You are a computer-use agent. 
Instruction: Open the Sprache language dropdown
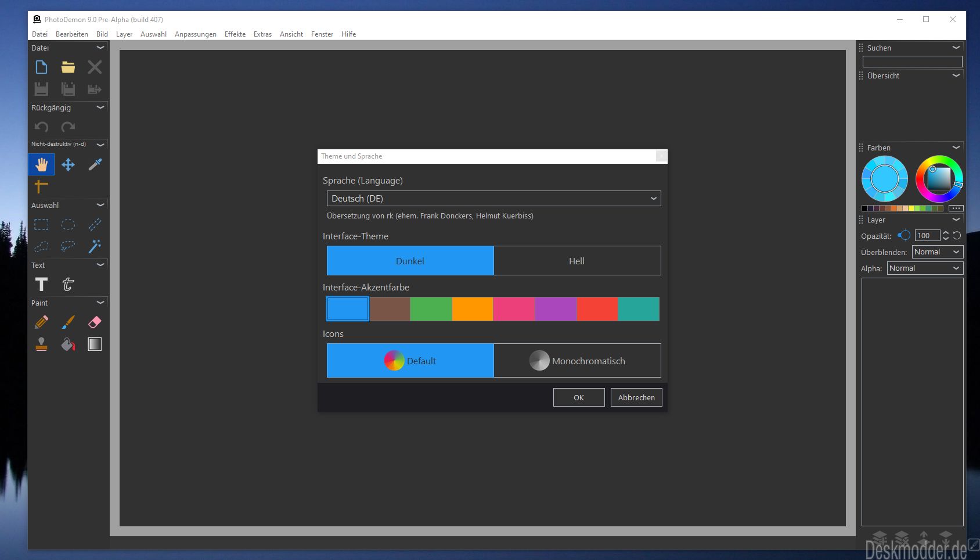tap(494, 199)
